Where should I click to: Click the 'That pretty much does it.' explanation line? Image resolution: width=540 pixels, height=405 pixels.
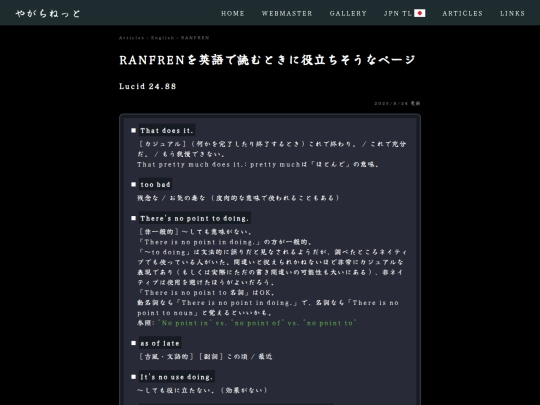pyautogui.click(x=258, y=165)
